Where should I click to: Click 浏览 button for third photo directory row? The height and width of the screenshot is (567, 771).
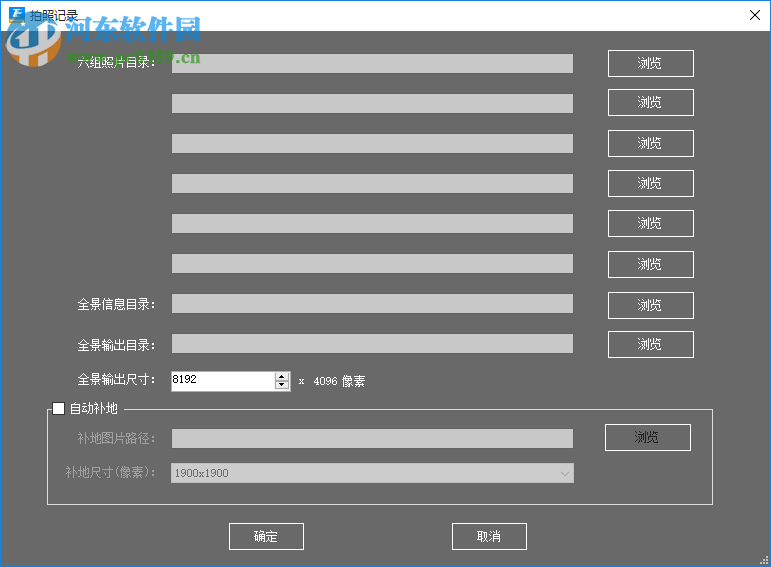pos(651,143)
